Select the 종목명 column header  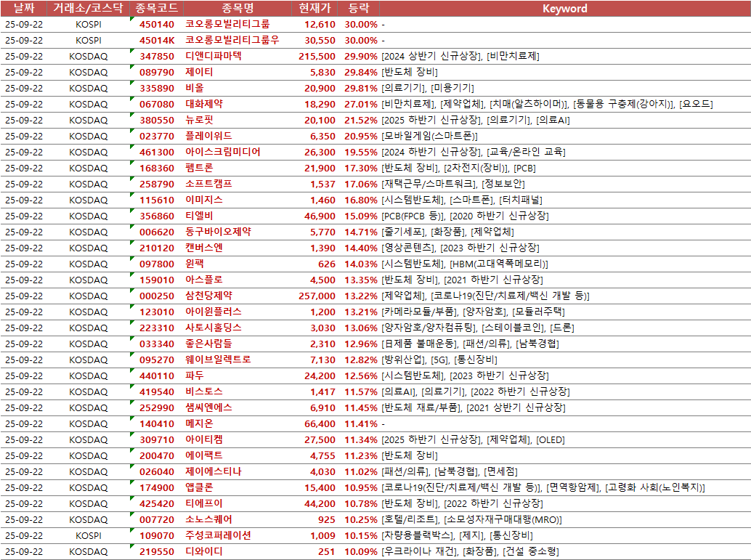coord(238,8)
